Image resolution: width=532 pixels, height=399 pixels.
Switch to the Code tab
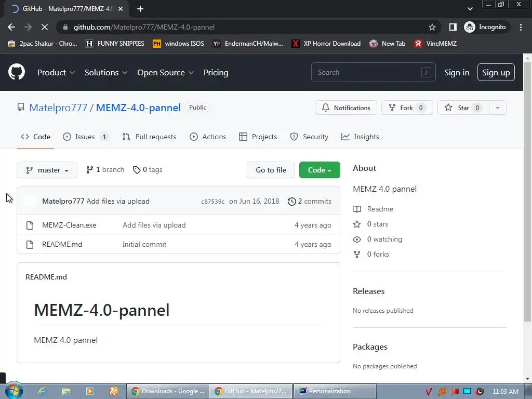(35, 137)
